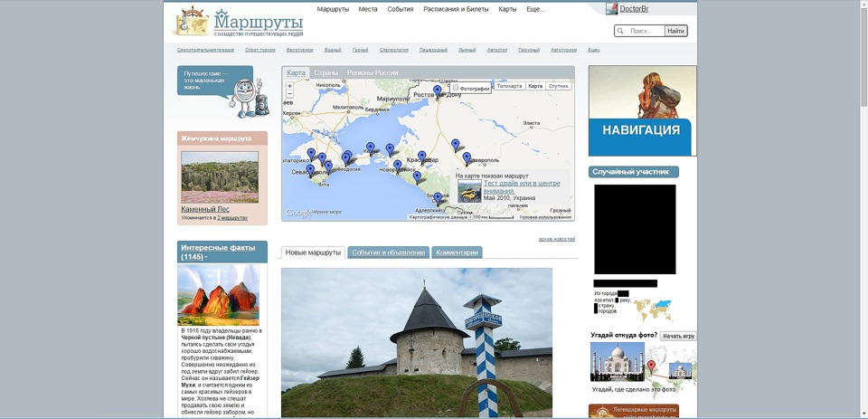Open the Велотуризм link
868x419 pixels.
tap(299, 50)
